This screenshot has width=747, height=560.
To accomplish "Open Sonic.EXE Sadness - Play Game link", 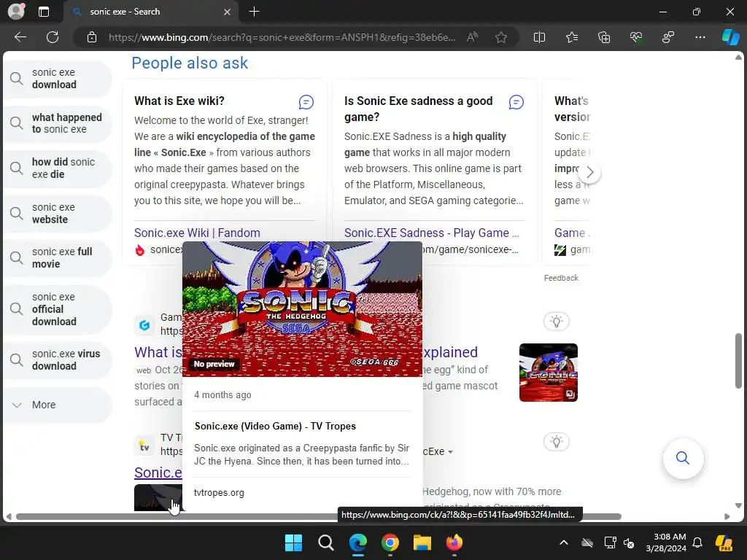I will click(x=432, y=233).
